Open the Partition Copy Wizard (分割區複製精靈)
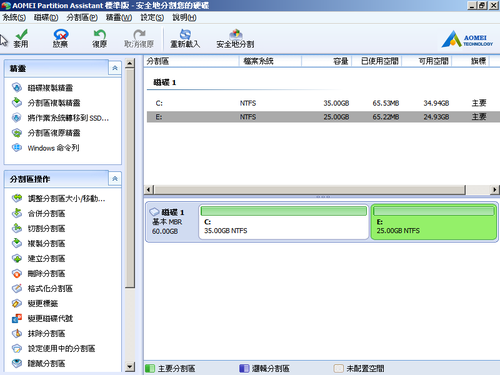This screenshot has height=375, width=500. pos(54,103)
